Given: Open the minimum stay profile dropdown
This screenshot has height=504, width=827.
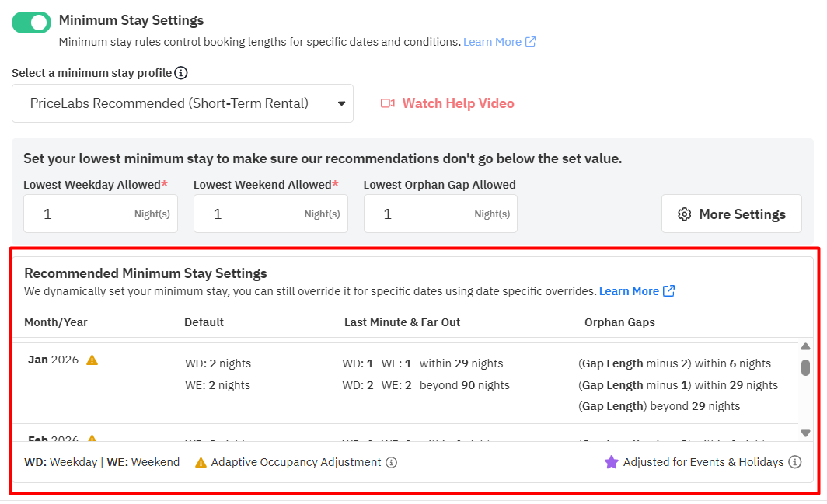Looking at the screenshot, I should (183, 103).
